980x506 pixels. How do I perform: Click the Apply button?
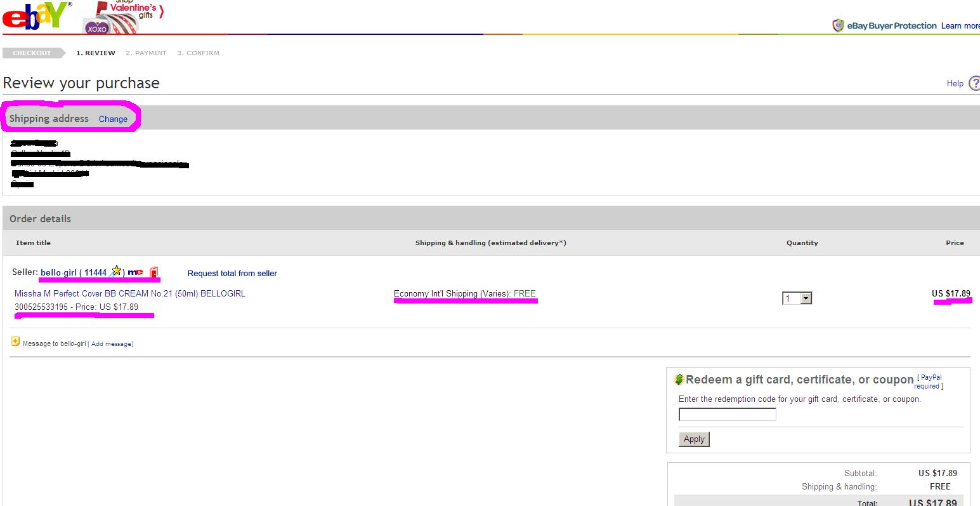[x=694, y=439]
